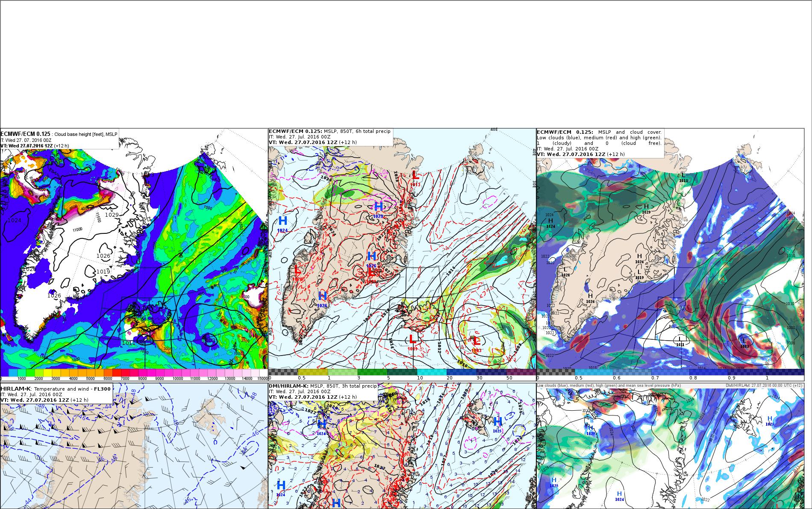Click the VT line in the 6h precip panel
The width and height of the screenshot is (812, 509).
[x=313, y=142]
